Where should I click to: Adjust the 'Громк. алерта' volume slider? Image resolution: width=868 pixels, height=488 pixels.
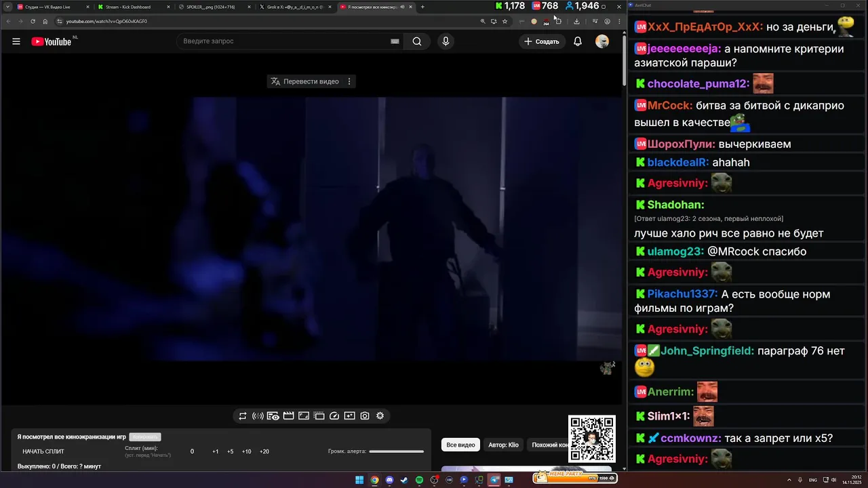pos(396,451)
